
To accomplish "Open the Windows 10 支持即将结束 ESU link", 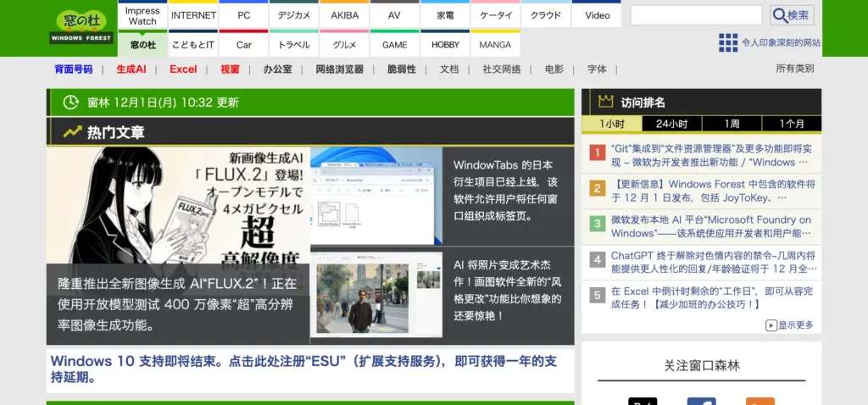I will pos(303,369).
